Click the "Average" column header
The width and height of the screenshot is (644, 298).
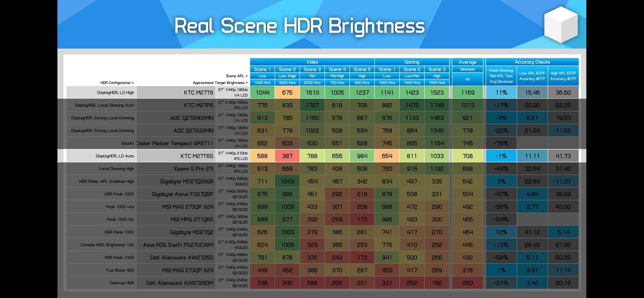tap(467, 62)
